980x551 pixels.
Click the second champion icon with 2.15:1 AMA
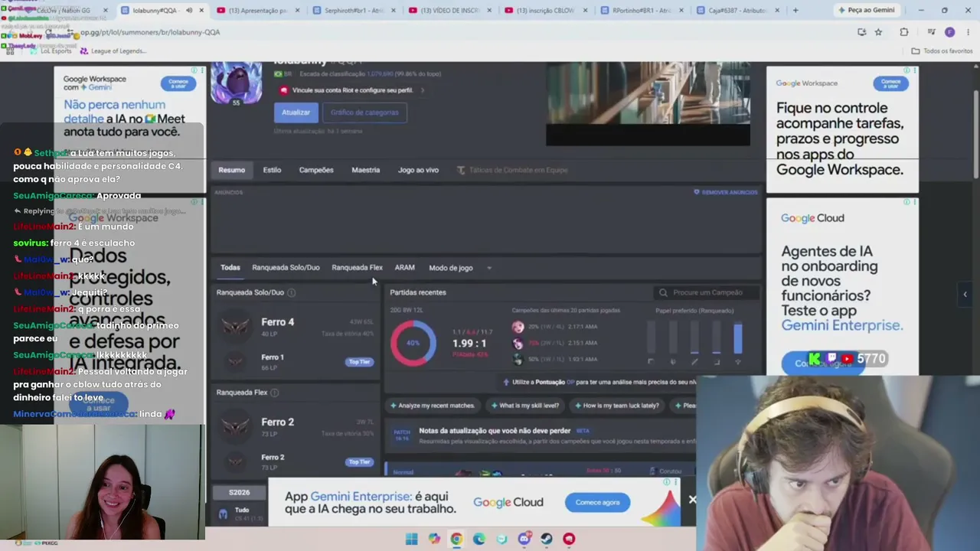click(x=518, y=343)
